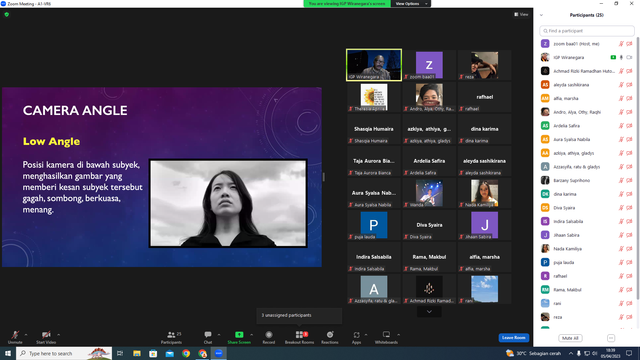Click the View layout button
Image resolution: width=640 pixels, height=360 pixels.
(x=521, y=14)
